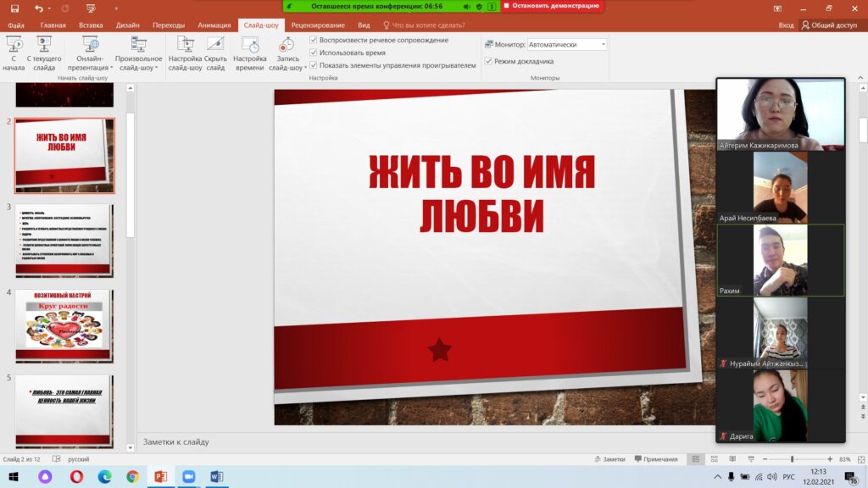Open the Undo history dropdown arrow

(x=49, y=8)
